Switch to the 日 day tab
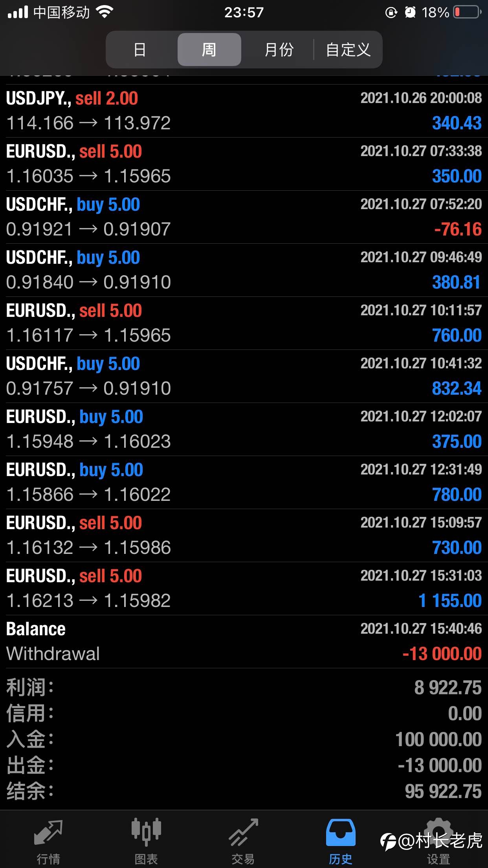Screen dimensions: 488x868 (140, 50)
